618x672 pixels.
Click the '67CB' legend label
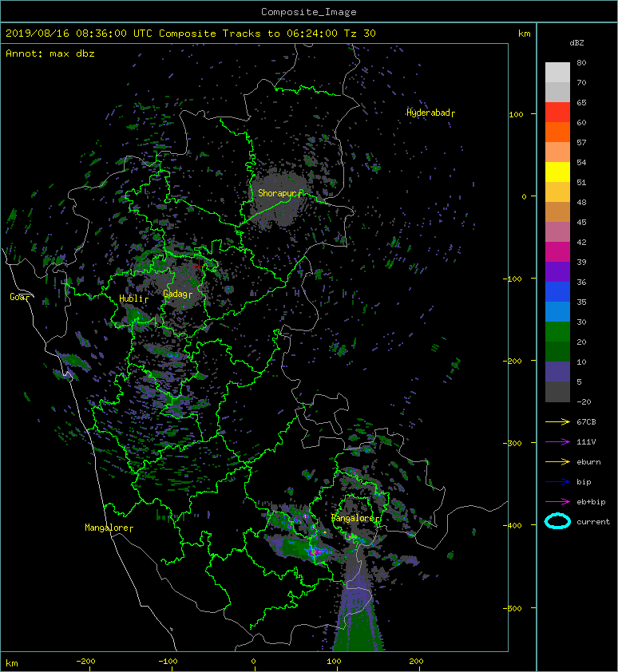coord(586,421)
